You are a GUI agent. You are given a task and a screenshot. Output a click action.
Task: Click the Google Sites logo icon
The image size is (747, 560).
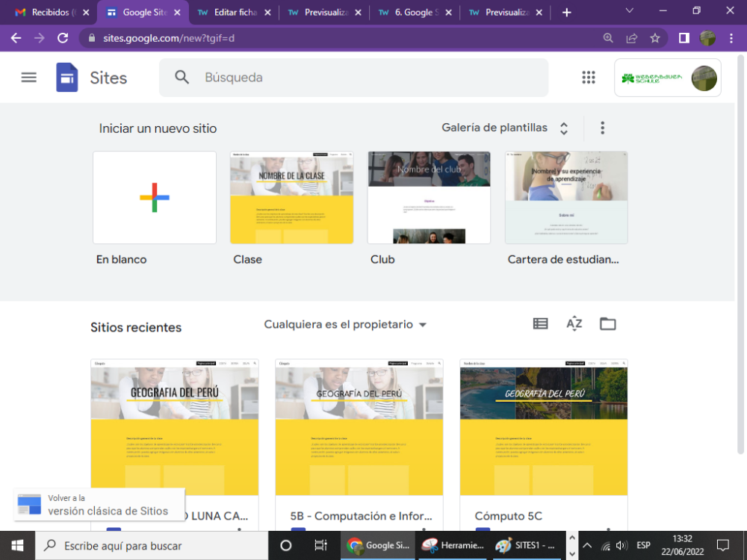pos(66,77)
